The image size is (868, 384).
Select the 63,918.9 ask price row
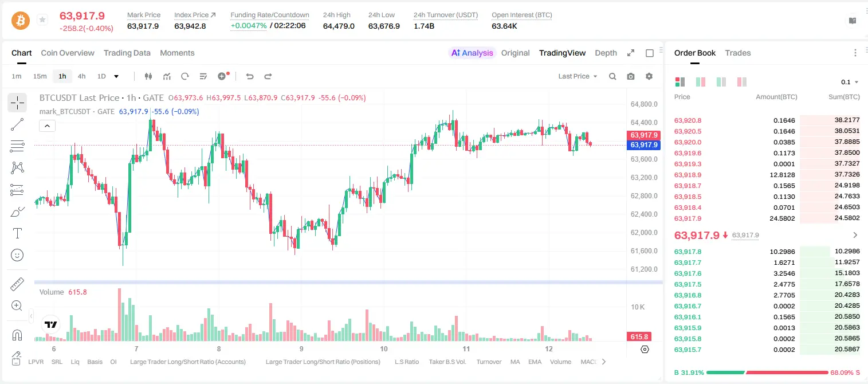coord(767,175)
